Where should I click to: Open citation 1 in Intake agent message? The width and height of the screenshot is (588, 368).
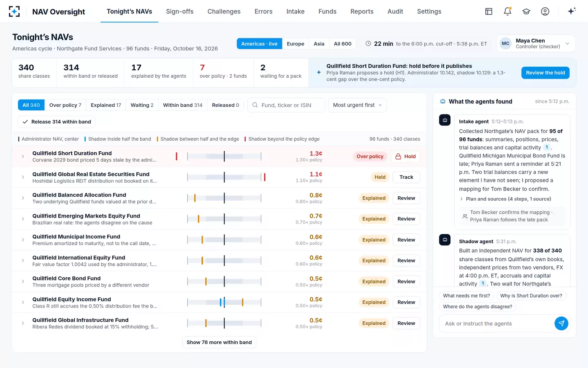(x=547, y=147)
